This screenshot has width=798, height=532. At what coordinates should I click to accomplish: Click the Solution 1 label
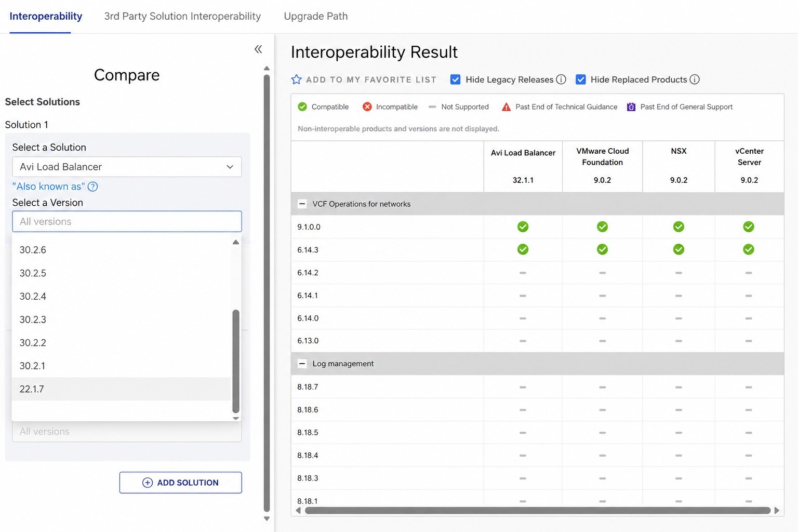pos(26,125)
